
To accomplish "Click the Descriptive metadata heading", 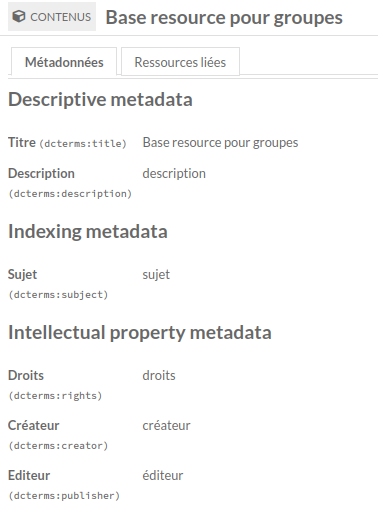I will [x=100, y=99].
